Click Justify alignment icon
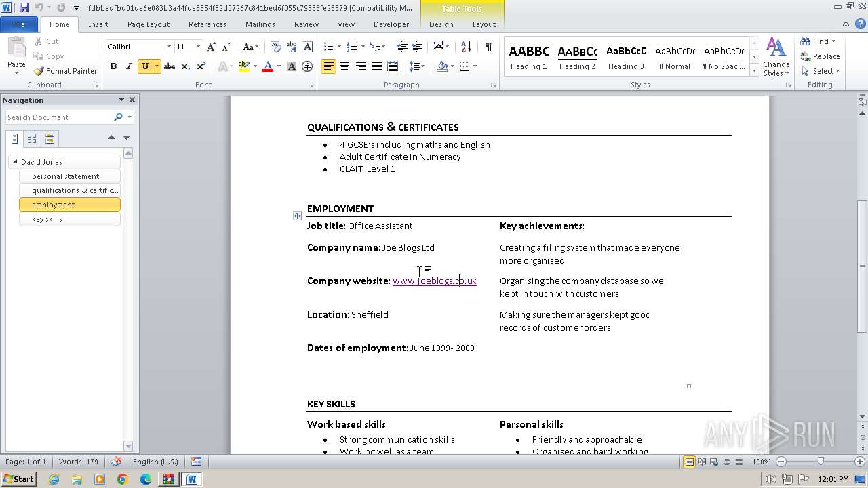Viewport: 868px width, 488px height. tap(376, 66)
